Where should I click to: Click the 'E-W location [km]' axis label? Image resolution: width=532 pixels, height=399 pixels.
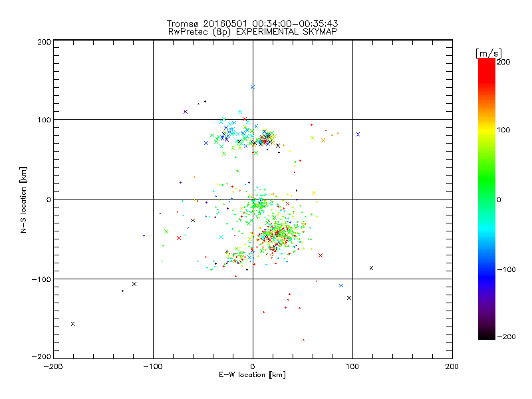pyautogui.click(x=253, y=375)
